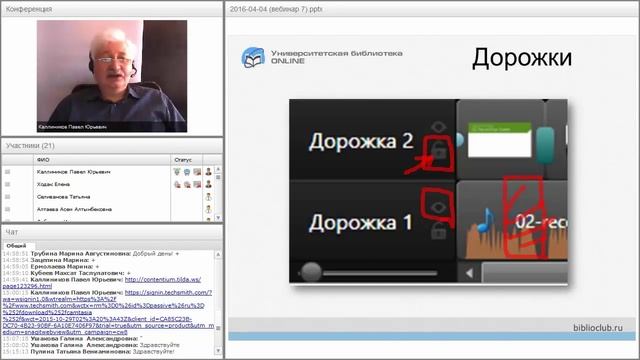
Task: Click the chat scroll-up arrow
Action: [x=218, y=254]
